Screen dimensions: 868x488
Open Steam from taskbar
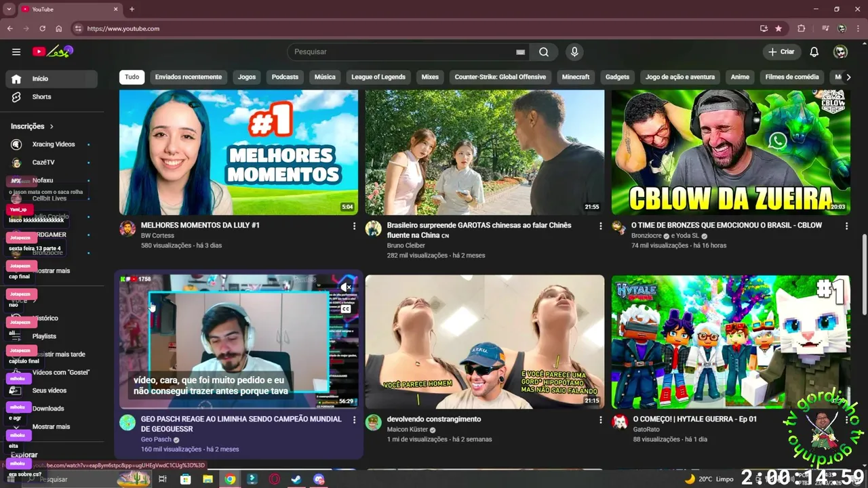[296, 479]
